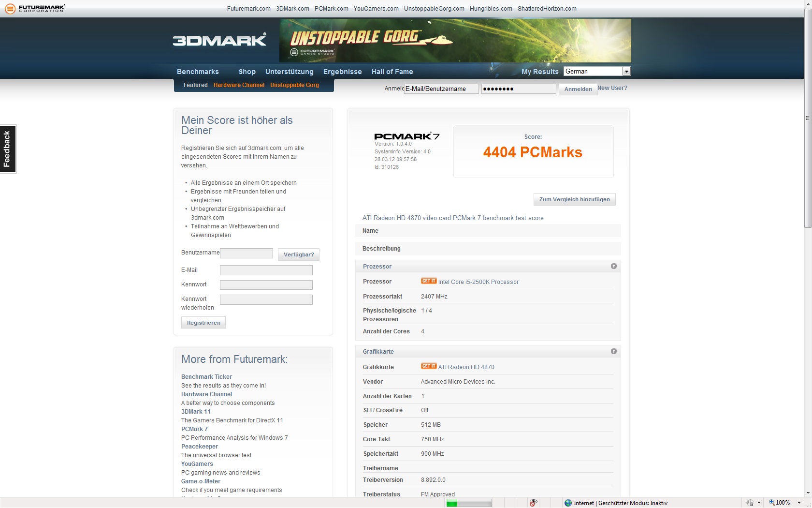The height and width of the screenshot is (508, 812).
Task: Click the 3DMark logo
Action: tap(219, 40)
